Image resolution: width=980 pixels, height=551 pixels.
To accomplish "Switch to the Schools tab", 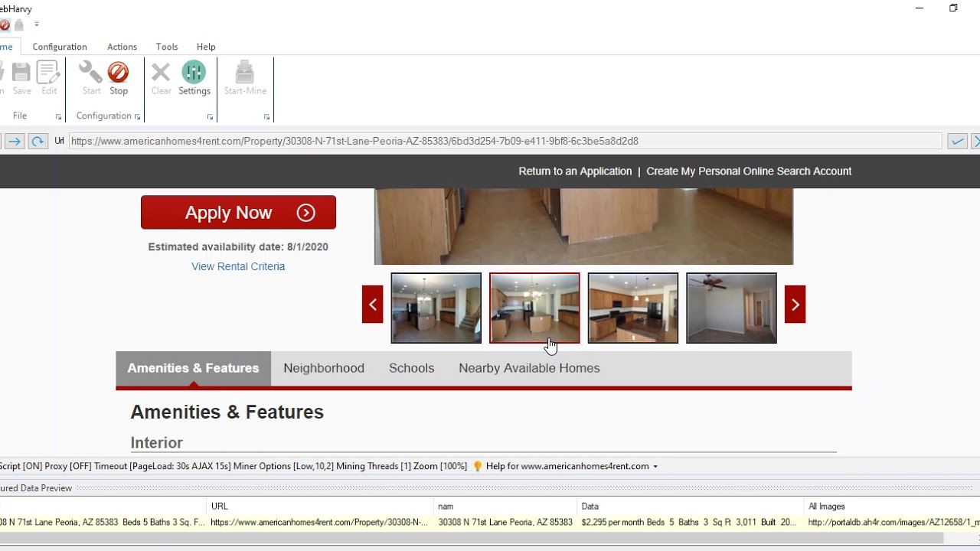I will 411,368.
